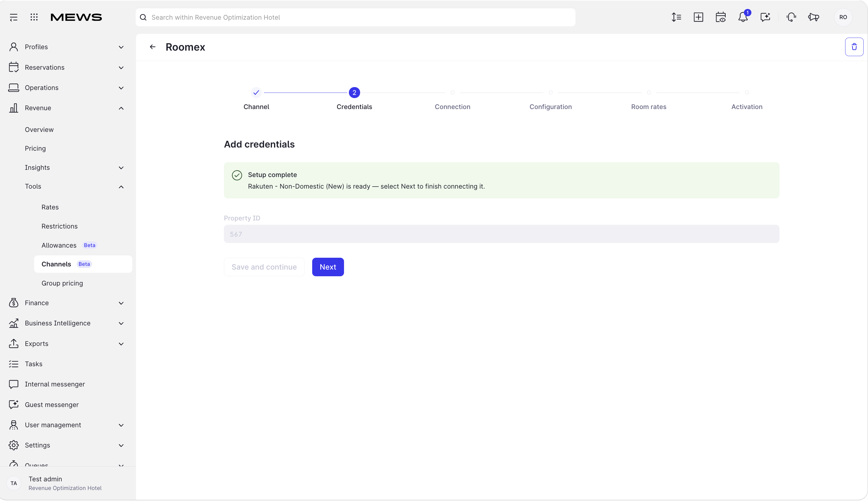The image size is (868, 501).
Task: Open the calendar view icon
Action: pyautogui.click(x=721, y=17)
